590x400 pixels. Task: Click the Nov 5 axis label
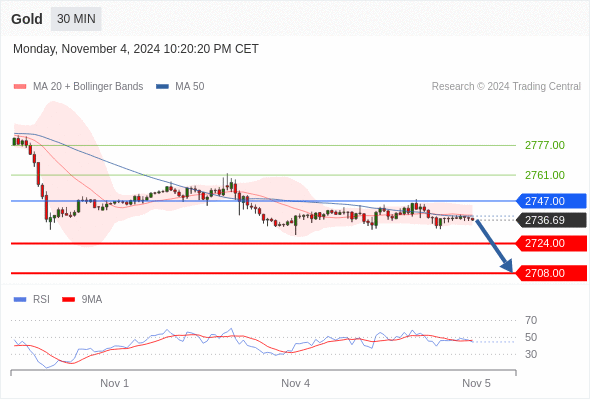pos(476,383)
